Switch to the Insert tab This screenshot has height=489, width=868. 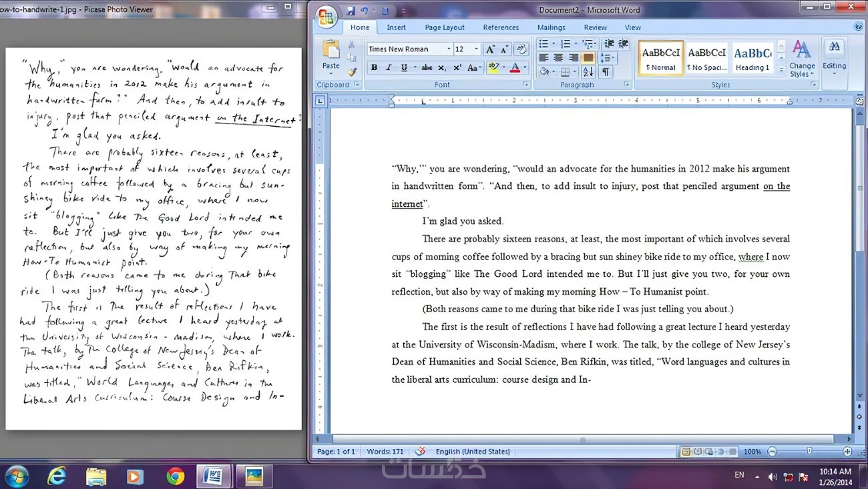point(396,27)
